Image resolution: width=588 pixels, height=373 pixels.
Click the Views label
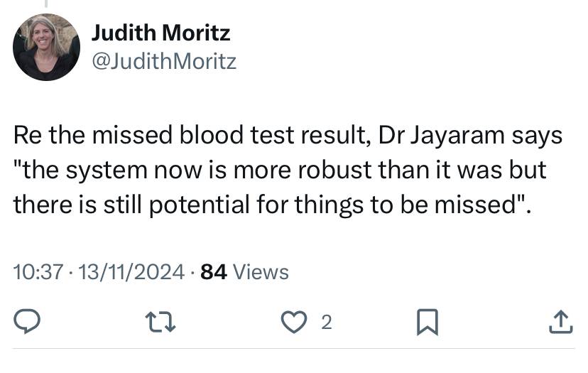(261, 272)
